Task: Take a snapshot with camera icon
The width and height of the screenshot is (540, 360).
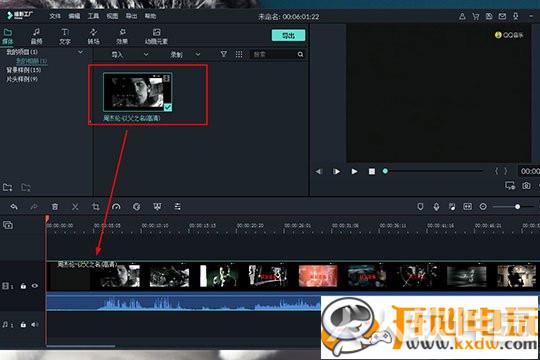Action: tap(526, 186)
